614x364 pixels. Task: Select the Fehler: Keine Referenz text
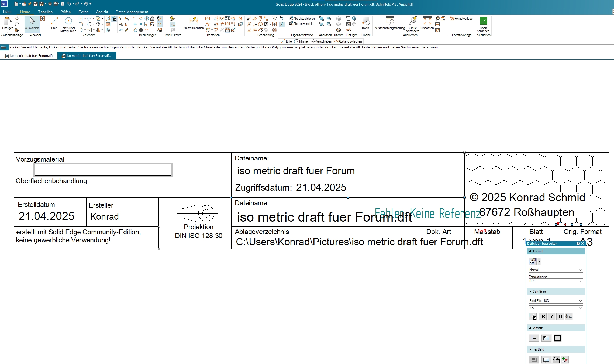(427, 214)
